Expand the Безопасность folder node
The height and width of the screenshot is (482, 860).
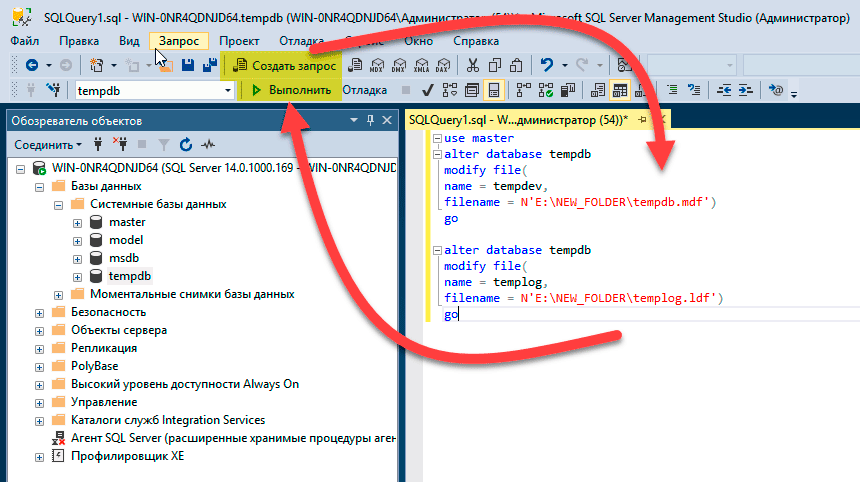point(41,312)
